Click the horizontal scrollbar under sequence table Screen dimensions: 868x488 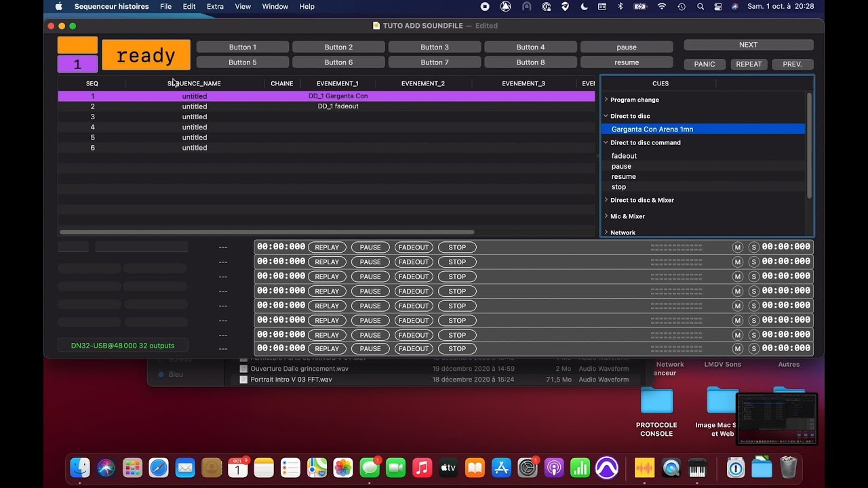click(258, 232)
